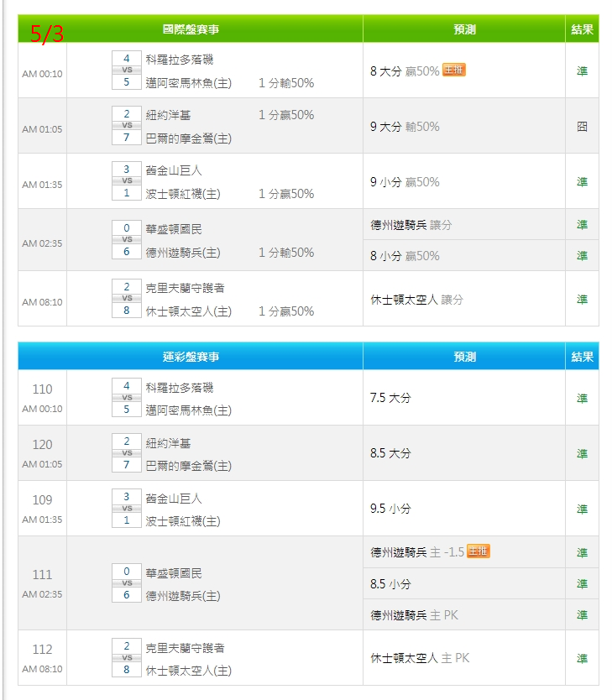
Task: Select the 9 大分 輸50% prediction
Action: pos(405,127)
